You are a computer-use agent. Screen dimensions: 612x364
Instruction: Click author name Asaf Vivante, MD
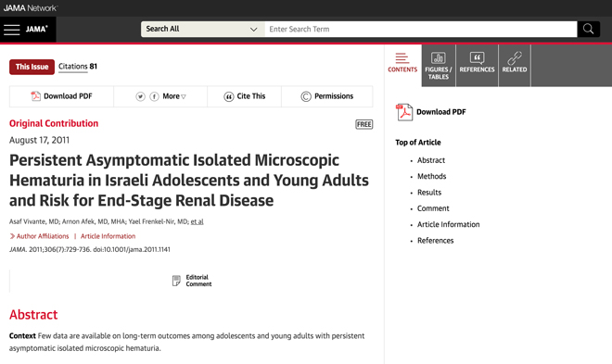point(34,221)
